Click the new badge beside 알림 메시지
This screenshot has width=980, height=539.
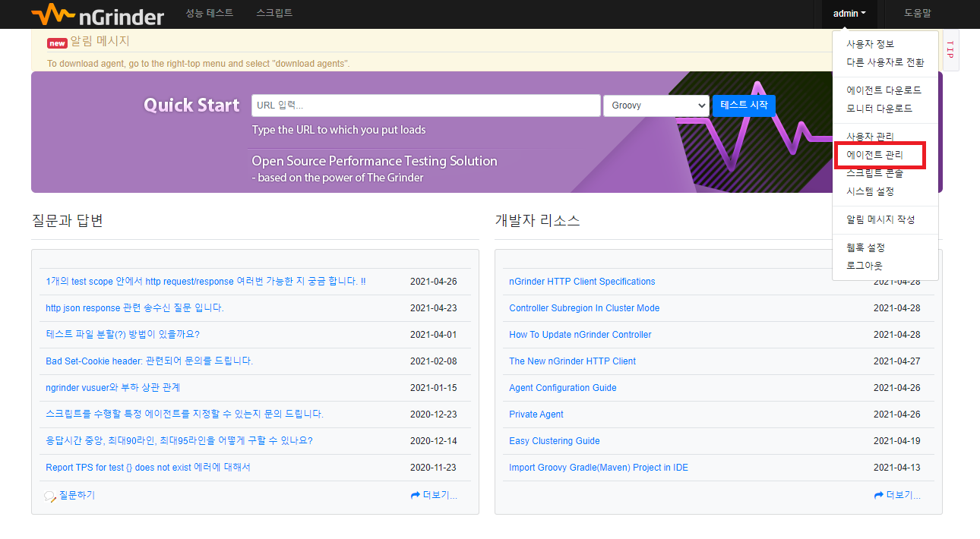tap(57, 43)
